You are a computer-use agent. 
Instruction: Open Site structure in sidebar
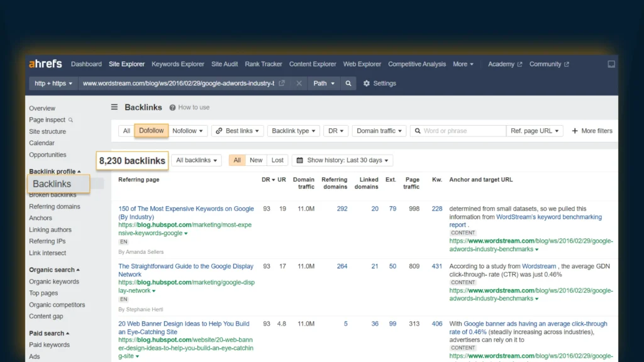pos(47,132)
